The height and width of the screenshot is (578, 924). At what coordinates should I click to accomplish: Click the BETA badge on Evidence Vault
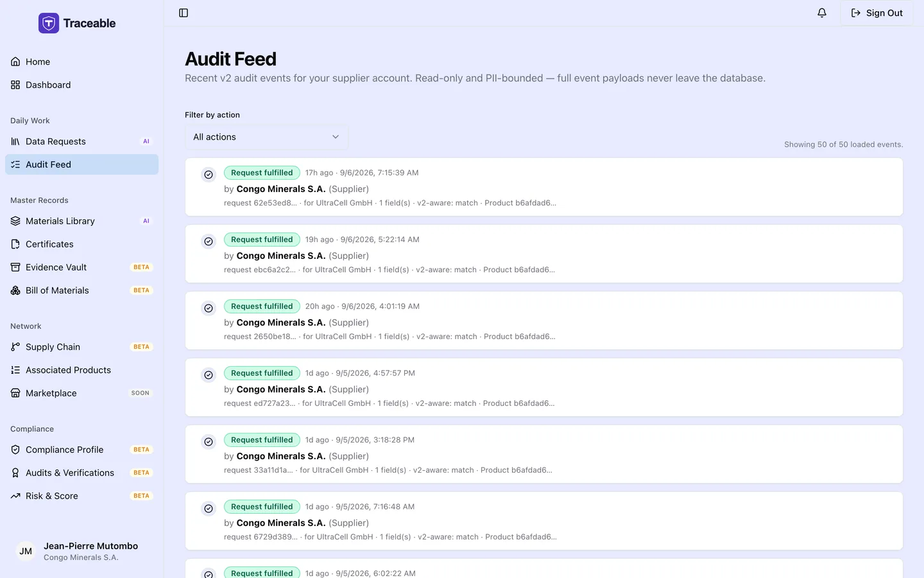(141, 267)
